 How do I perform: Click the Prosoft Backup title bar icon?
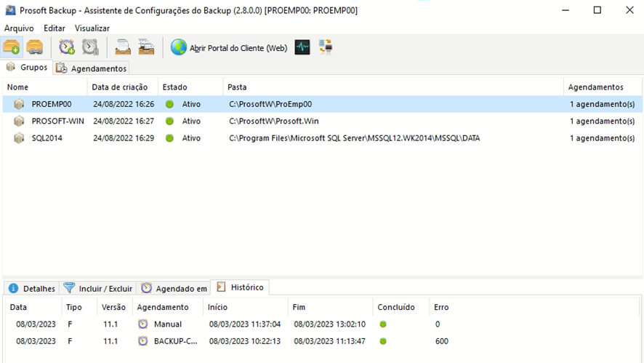[x=10, y=10]
